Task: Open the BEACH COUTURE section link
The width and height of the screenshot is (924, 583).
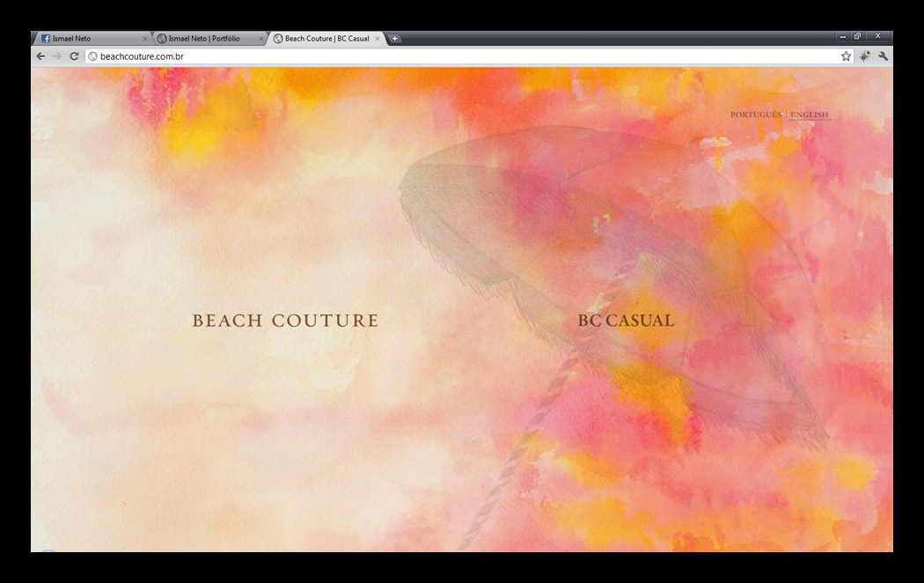Action: 285,321
